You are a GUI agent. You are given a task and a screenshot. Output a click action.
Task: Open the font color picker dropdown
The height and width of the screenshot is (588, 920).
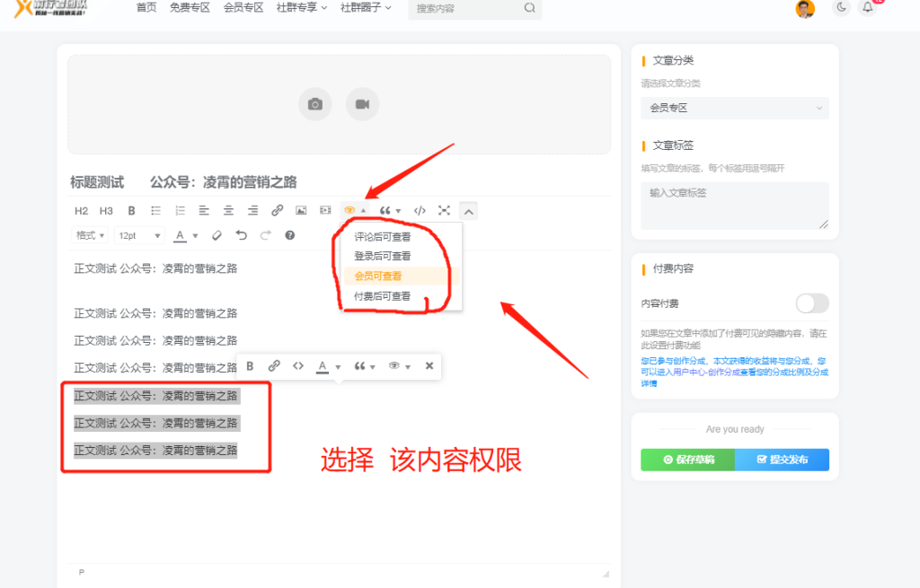pos(195,235)
